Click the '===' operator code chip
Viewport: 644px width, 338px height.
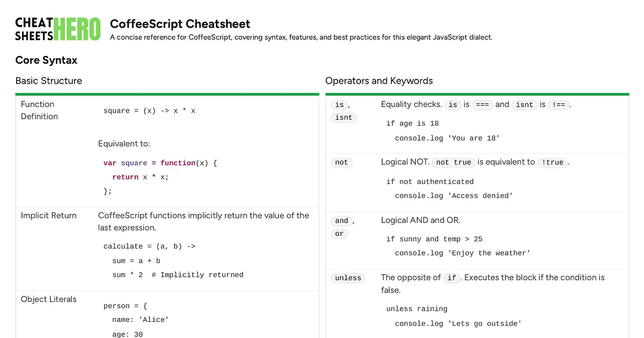tap(482, 105)
